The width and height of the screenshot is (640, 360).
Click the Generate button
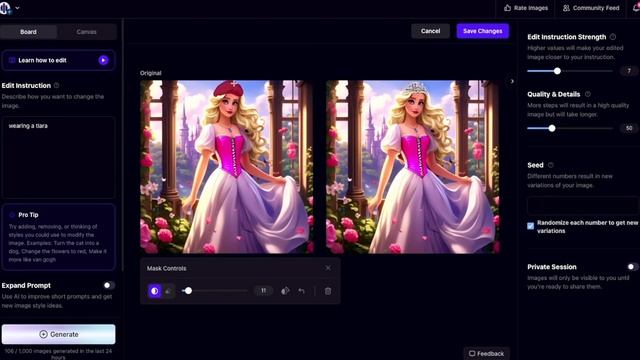click(58, 334)
